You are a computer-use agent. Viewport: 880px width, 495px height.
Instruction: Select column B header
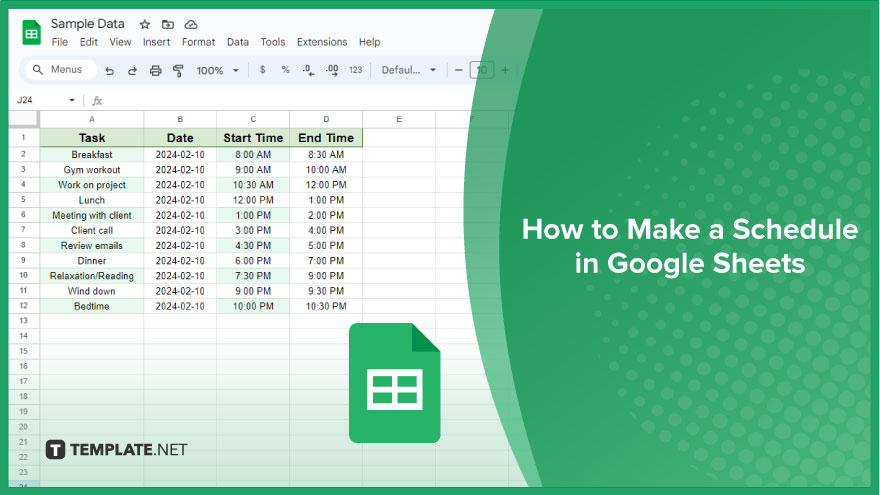(180, 119)
